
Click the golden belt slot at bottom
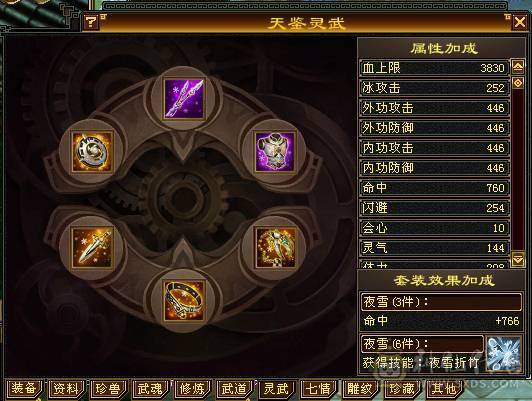184,301
